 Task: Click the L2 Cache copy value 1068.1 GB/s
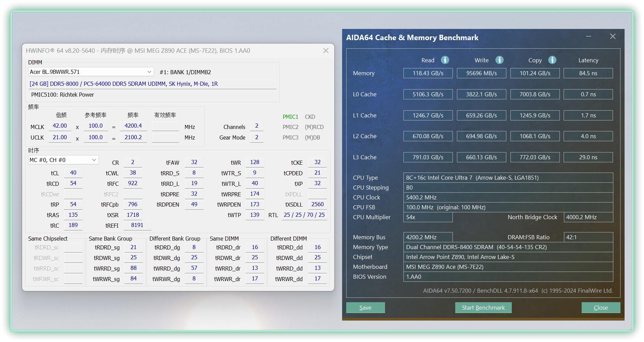535,136
